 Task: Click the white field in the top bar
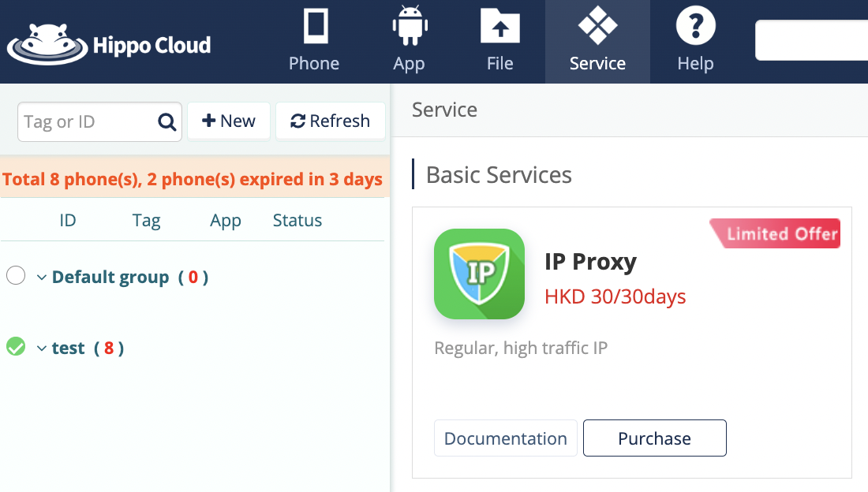pyautogui.click(x=811, y=40)
